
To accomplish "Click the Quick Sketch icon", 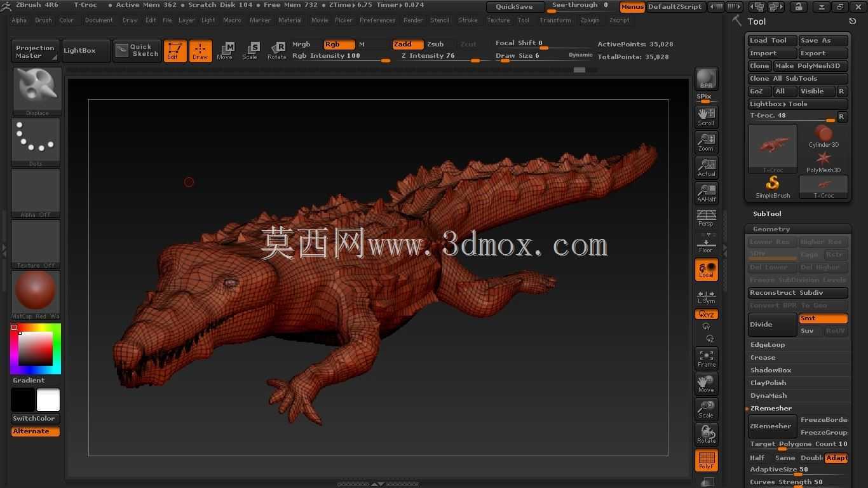I will [x=137, y=51].
